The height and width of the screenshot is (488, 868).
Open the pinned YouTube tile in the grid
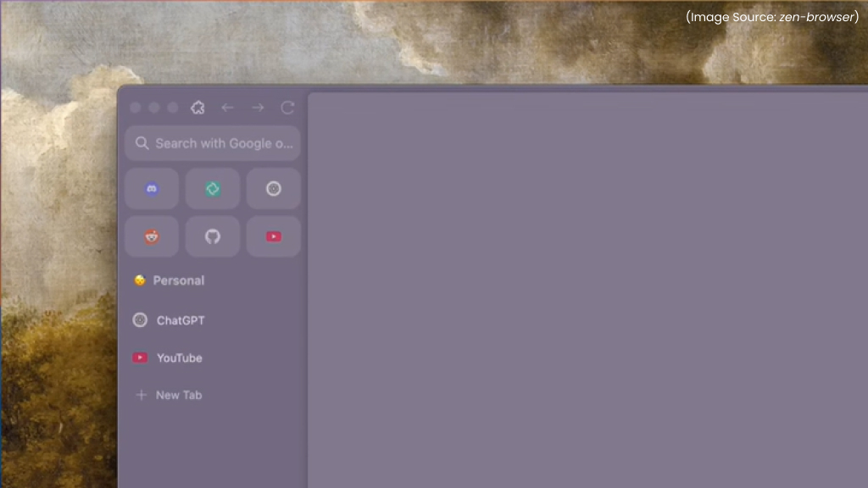tap(273, 236)
